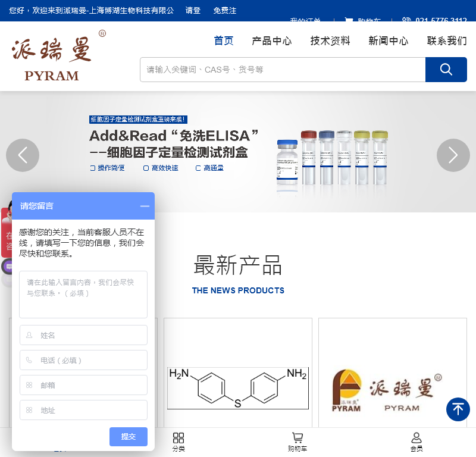The height and width of the screenshot is (457, 476).
Task: Click the 请登 login link
Action: tap(193, 11)
